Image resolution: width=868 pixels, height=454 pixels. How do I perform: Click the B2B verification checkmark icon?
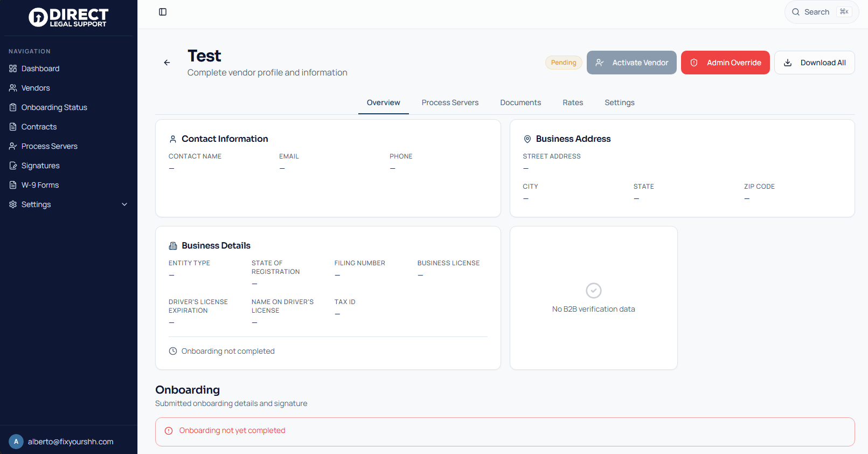click(594, 291)
